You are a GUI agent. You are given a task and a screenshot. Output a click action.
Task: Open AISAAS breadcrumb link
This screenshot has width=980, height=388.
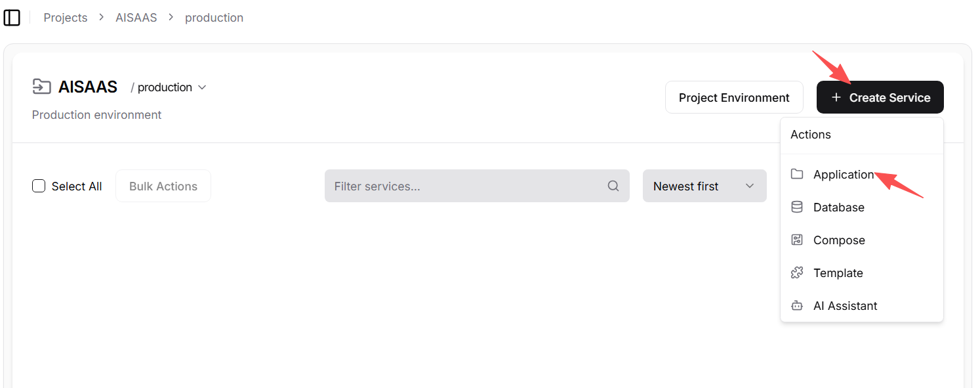point(136,18)
